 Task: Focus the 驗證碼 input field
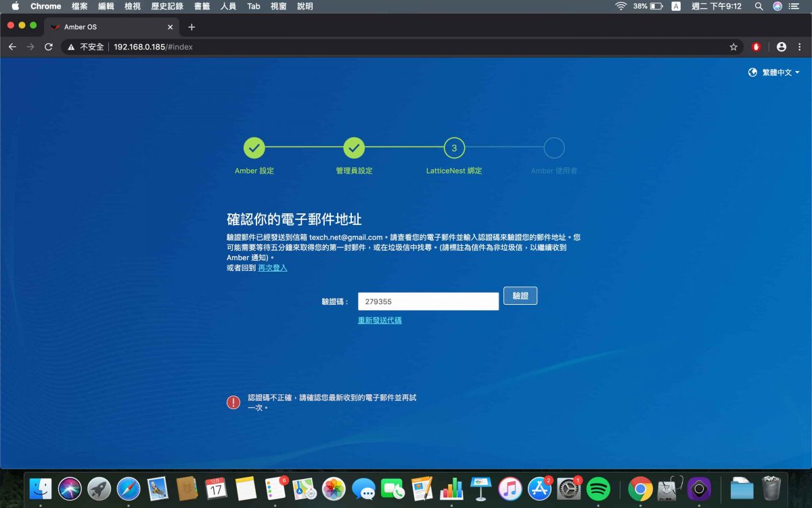pos(428,301)
